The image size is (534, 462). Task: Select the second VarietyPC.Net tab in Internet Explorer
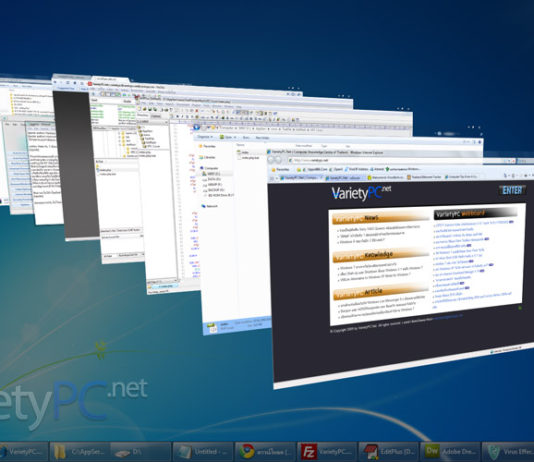[344, 178]
